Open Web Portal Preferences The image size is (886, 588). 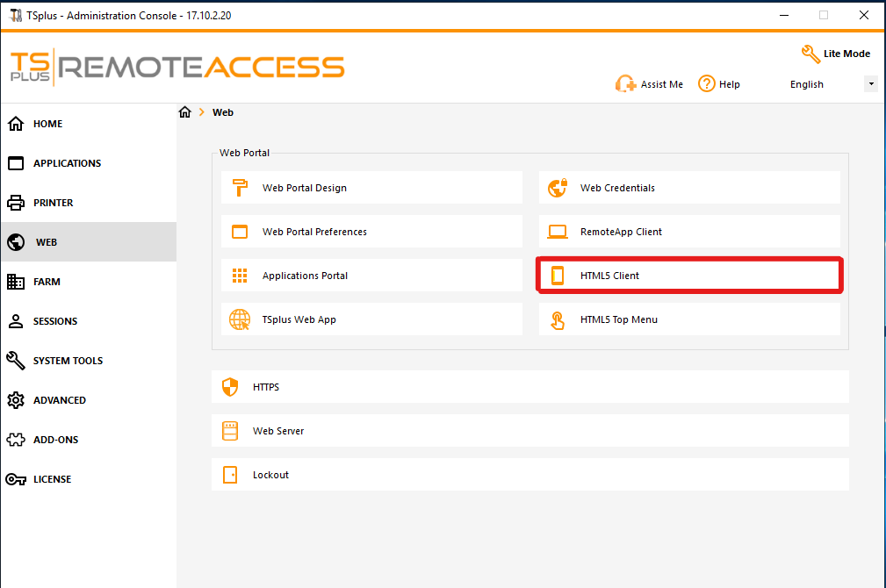(371, 232)
